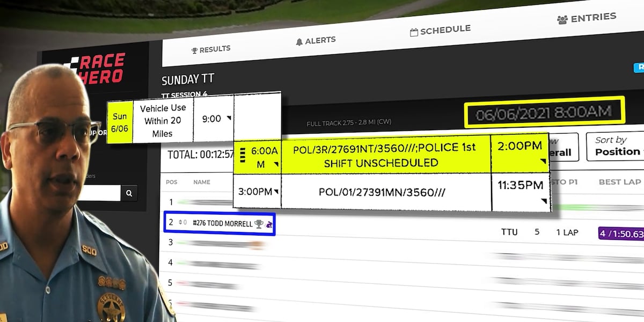Open the 11:35PM end time dropdown
Screen dimensions: 644x322
(544, 201)
